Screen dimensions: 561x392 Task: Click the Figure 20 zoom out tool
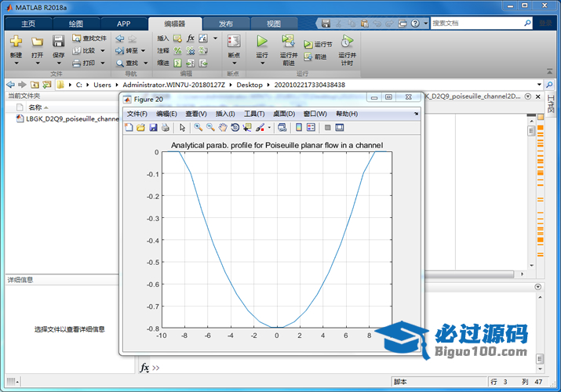point(210,127)
